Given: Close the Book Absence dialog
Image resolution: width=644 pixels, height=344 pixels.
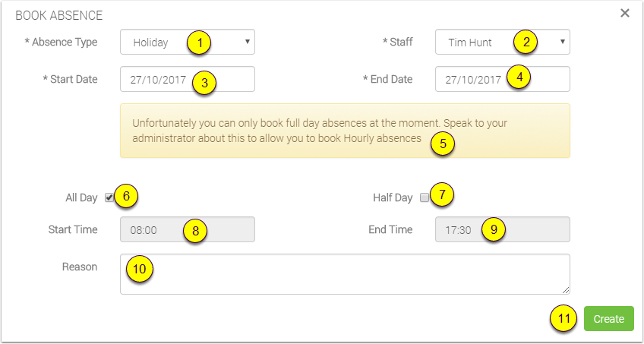Looking at the screenshot, I should 625,13.
